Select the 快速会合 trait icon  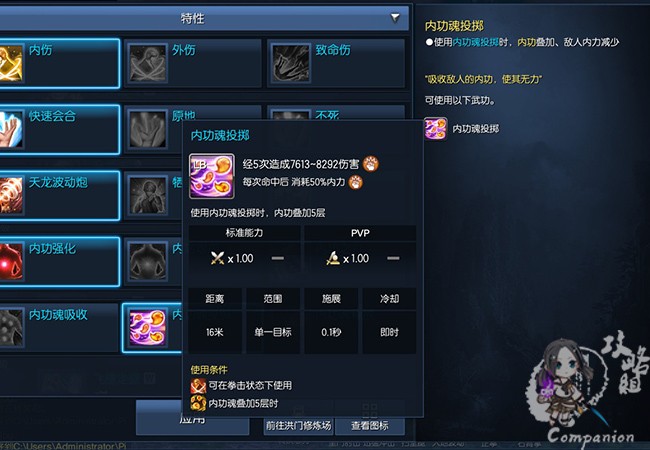(11, 129)
